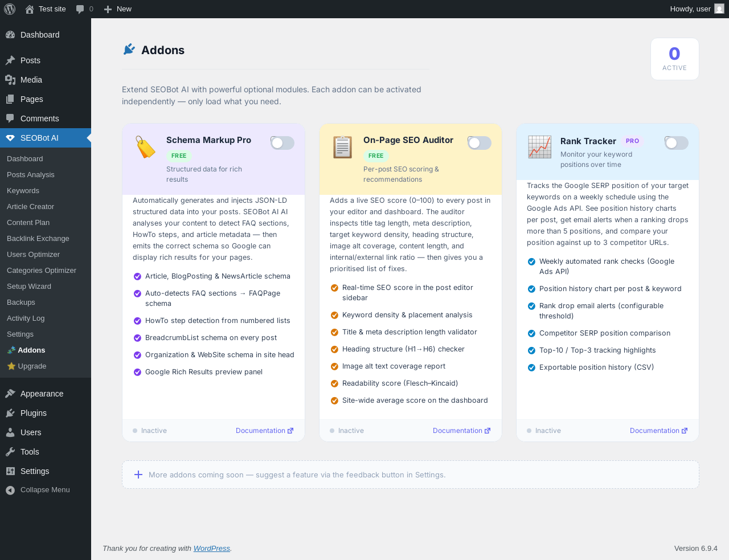Follow the WordPress footer link
The width and height of the screenshot is (729, 560).
[211, 549]
